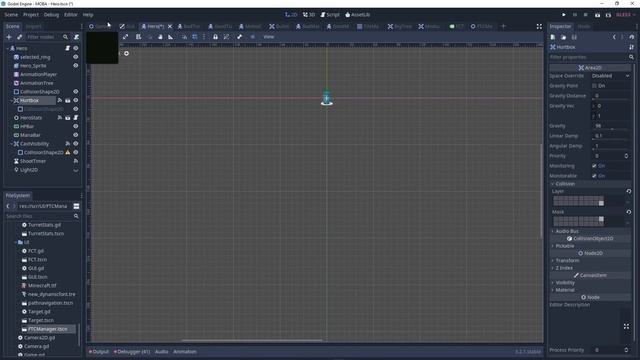Instance a child scene via link icon
This screenshot has width=640, height=360.
pos(19,37)
